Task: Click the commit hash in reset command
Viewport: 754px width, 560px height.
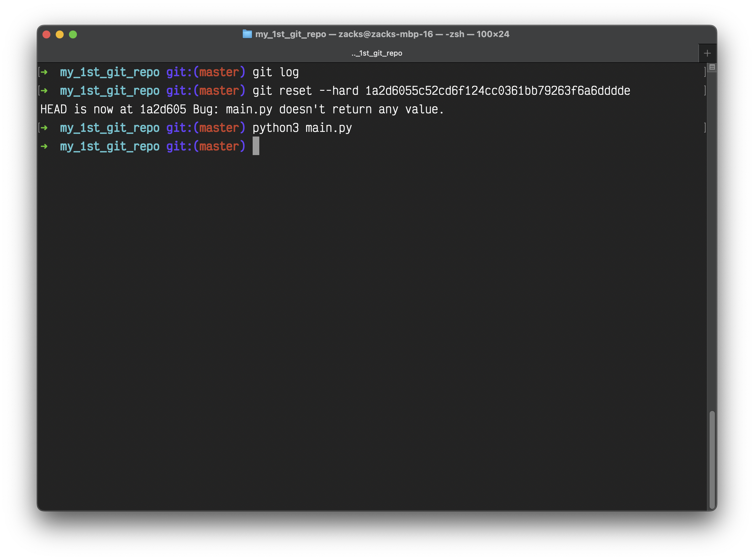Action: [x=497, y=91]
